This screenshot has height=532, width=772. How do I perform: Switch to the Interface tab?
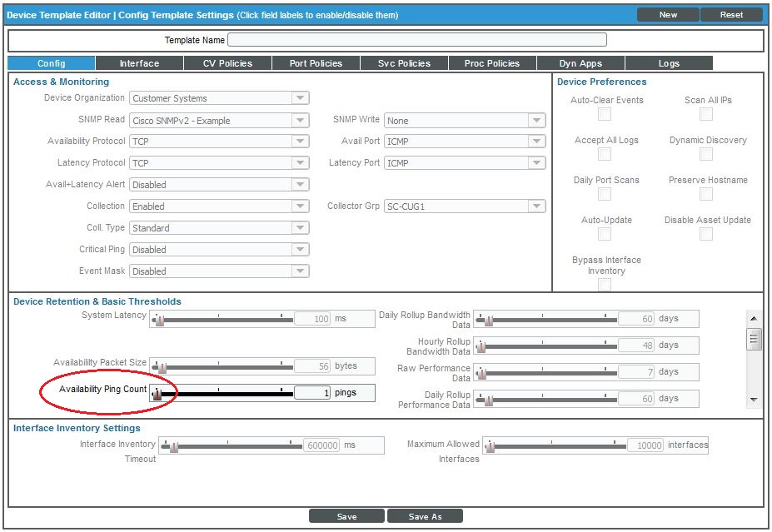[139, 63]
